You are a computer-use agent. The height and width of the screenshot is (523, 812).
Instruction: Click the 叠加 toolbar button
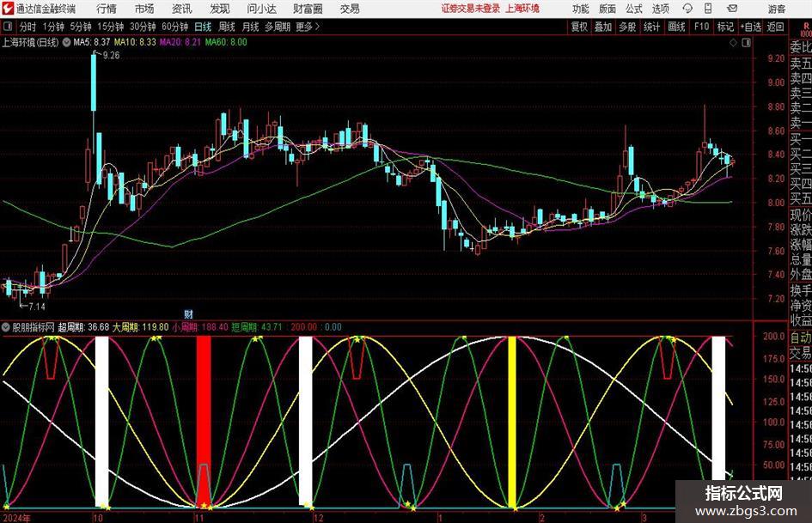click(603, 27)
